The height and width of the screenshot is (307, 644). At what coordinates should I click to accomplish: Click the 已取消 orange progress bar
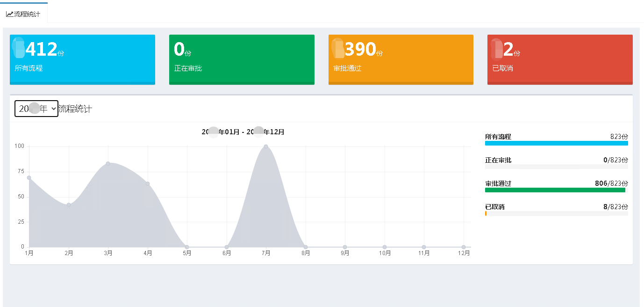pyautogui.click(x=486, y=213)
